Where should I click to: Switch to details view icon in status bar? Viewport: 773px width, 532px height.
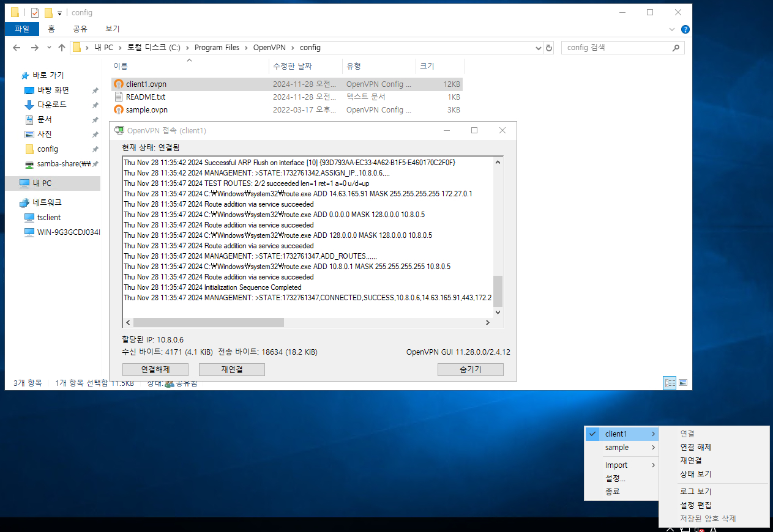(x=670, y=383)
